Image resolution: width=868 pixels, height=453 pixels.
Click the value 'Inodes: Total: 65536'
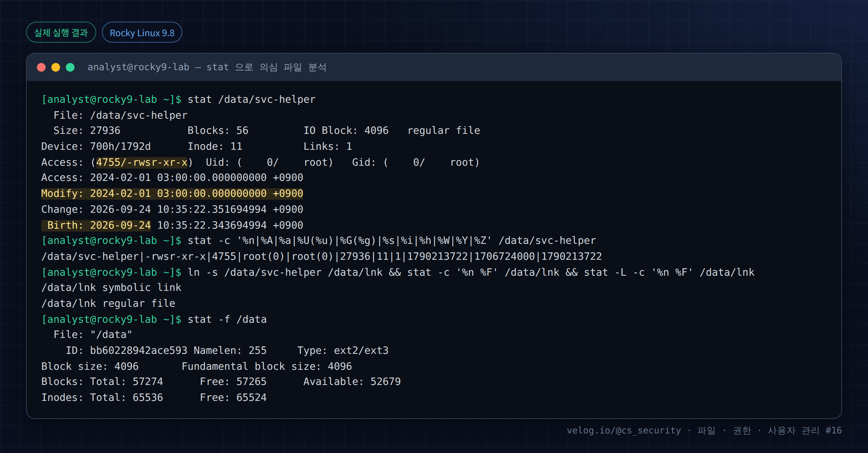coord(102,398)
